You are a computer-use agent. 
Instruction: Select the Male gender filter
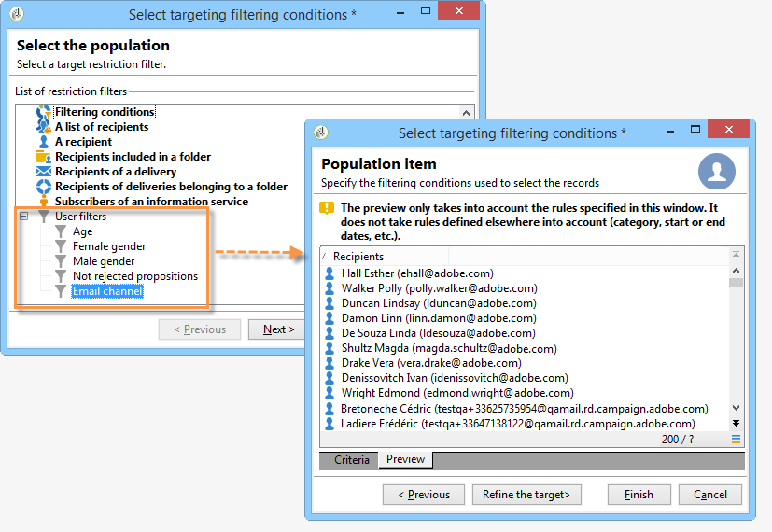104,261
